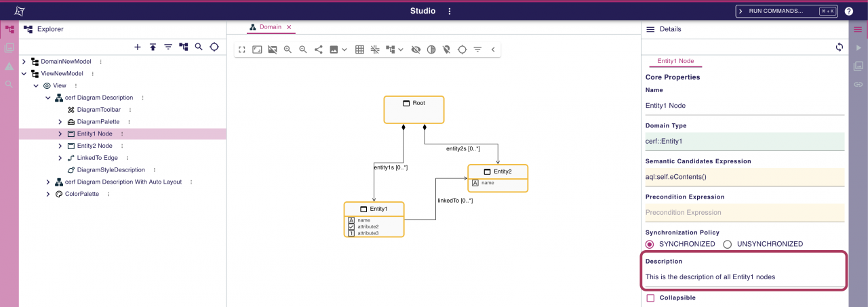Click the new model plus icon in Explorer
The height and width of the screenshot is (307, 868).
[138, 47]
